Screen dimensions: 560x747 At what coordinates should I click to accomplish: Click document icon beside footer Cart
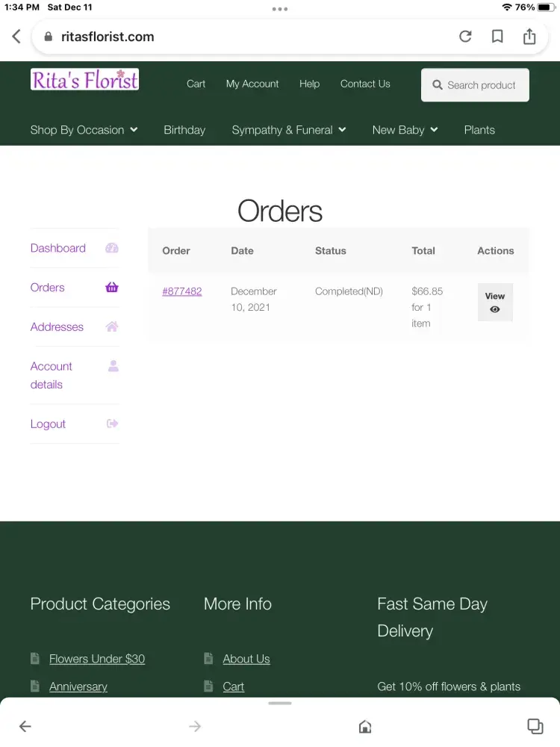click(x=208, y=686)
